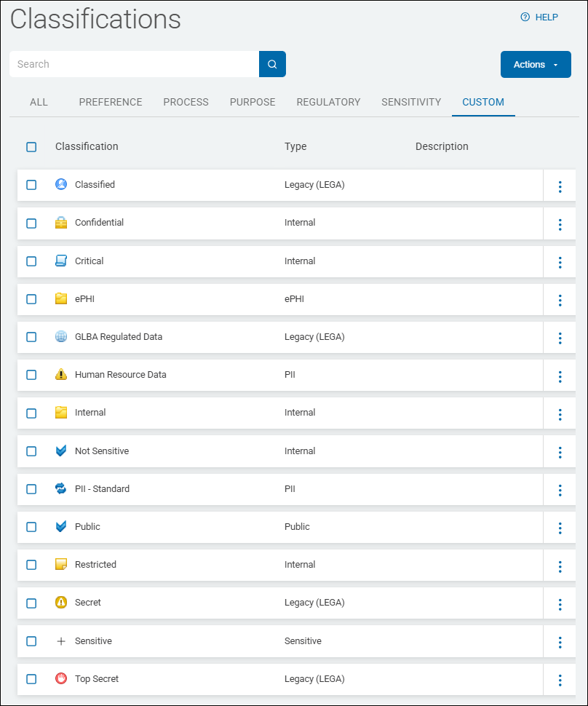
Task: Click the Confidential briefcase icon
Action: (61, 223)
